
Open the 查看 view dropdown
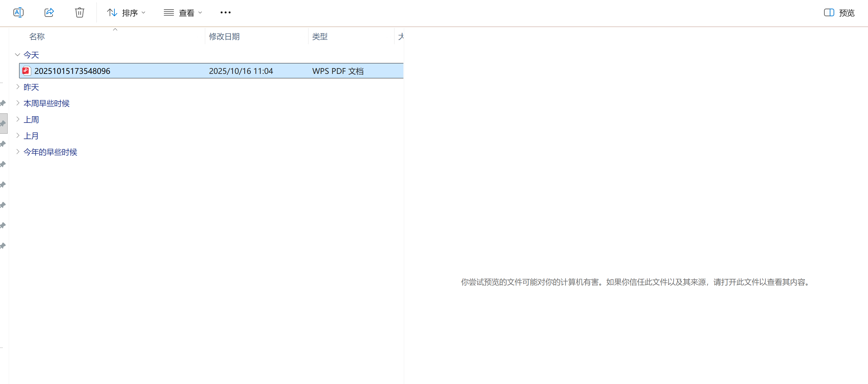pos(187,13)
